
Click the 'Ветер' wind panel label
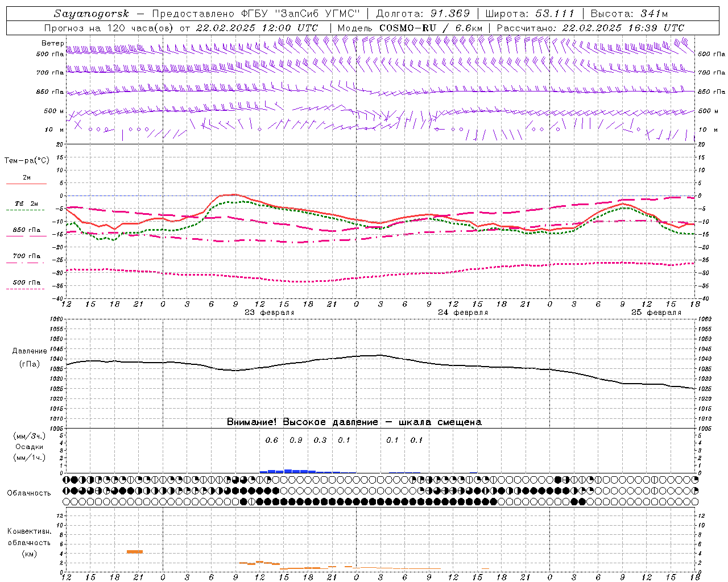52,43
